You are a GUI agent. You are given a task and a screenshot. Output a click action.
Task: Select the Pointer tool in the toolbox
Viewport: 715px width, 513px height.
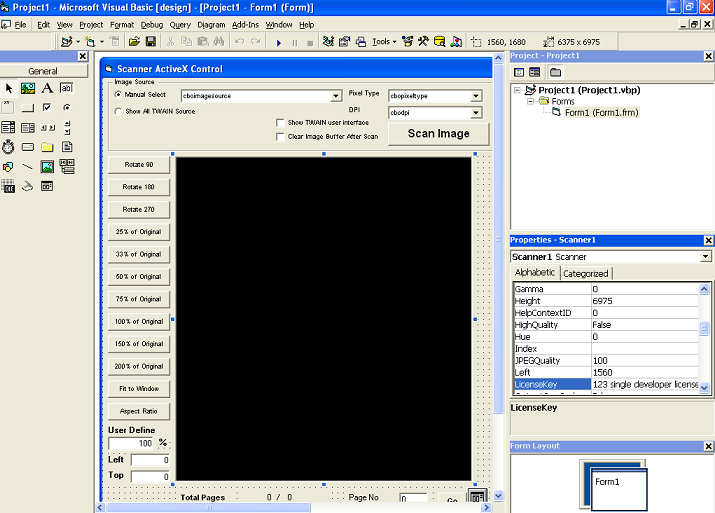8,88
